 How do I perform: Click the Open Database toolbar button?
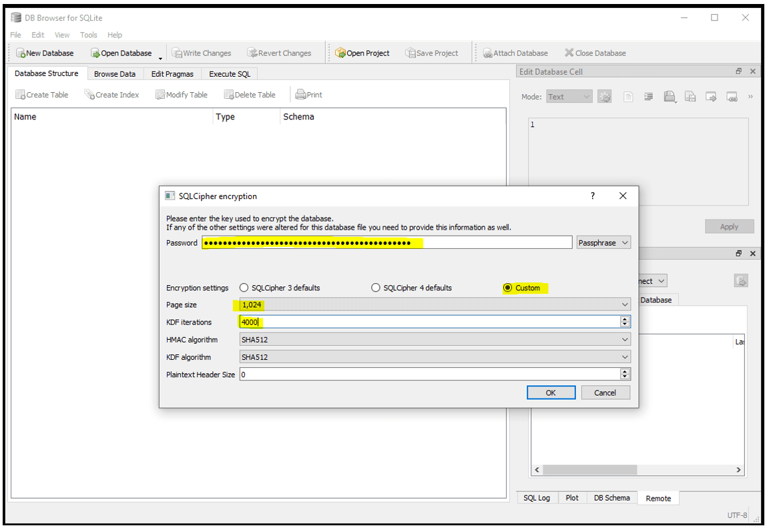coord(121,53)
